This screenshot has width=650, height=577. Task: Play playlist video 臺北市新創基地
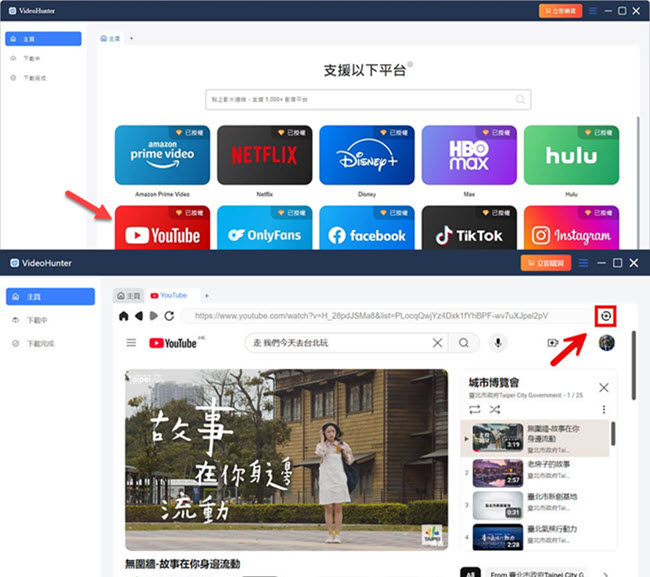pyautogui.click(x=535, y=505)
